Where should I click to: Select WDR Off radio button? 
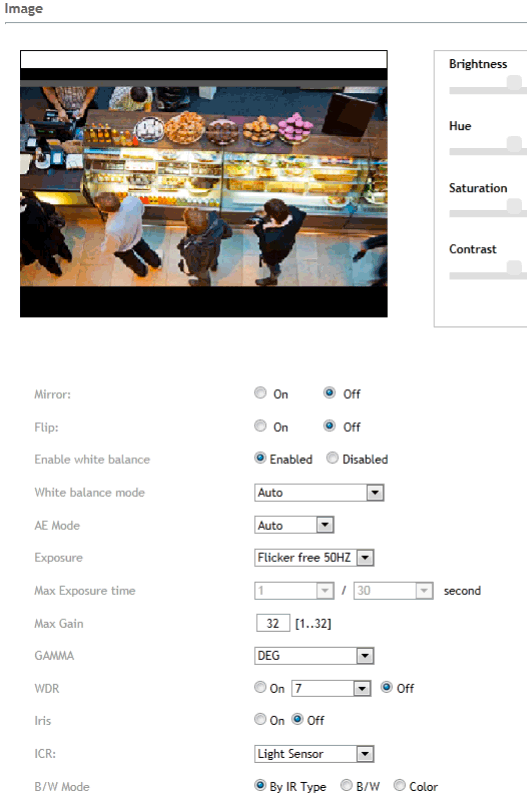tap(387, 687)
